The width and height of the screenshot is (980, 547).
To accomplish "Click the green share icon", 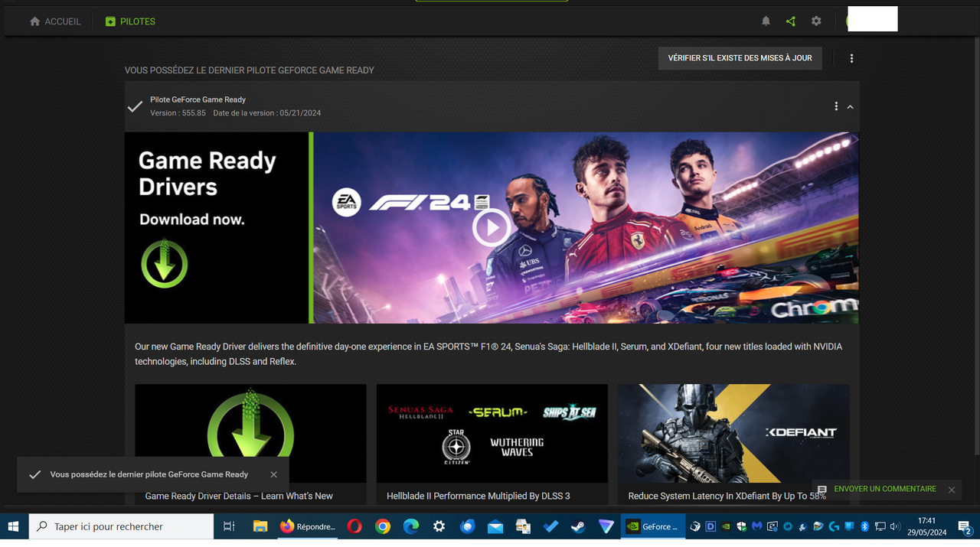I will coord(791,21).
